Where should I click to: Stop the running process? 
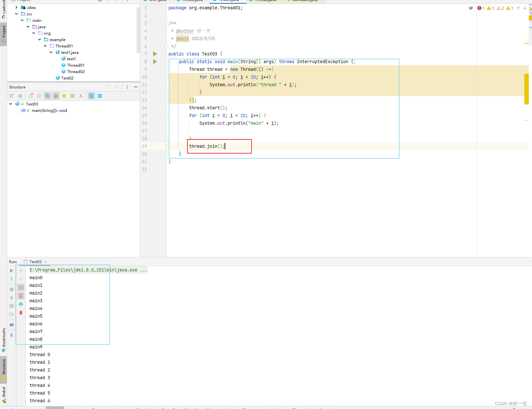12,289
